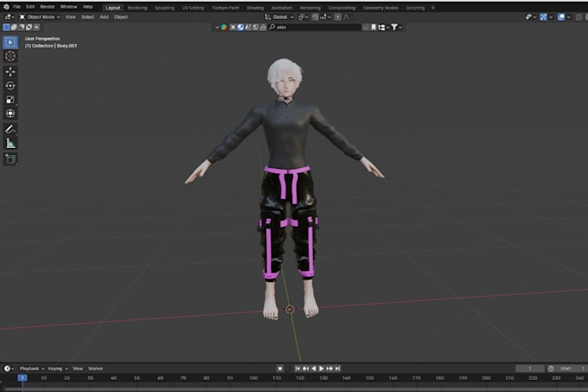
Task: Select the Move tool
Action: [x=10, y=72]
